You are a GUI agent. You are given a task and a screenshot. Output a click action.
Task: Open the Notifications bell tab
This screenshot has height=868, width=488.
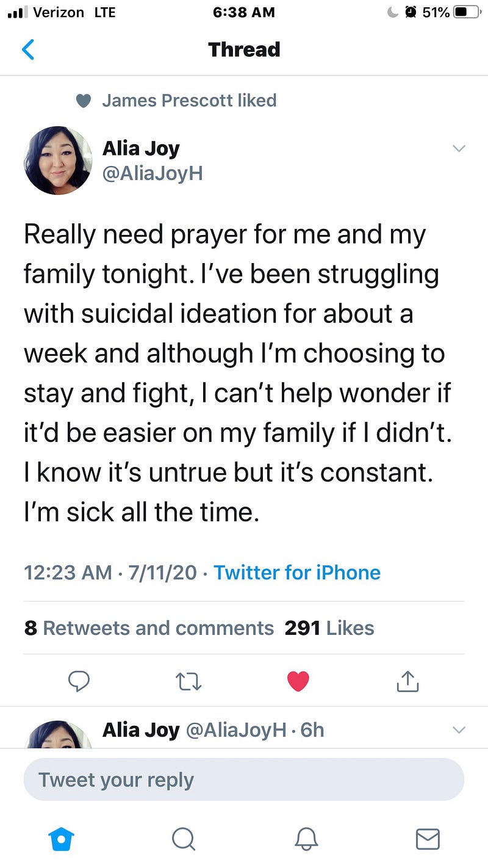(x=306, y=839)
